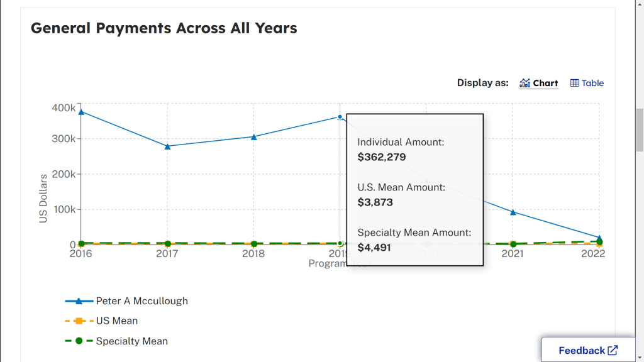Toggle Specialty Mean legend series
The height and width of the screenshot is (362, 644).
[131, 341]
